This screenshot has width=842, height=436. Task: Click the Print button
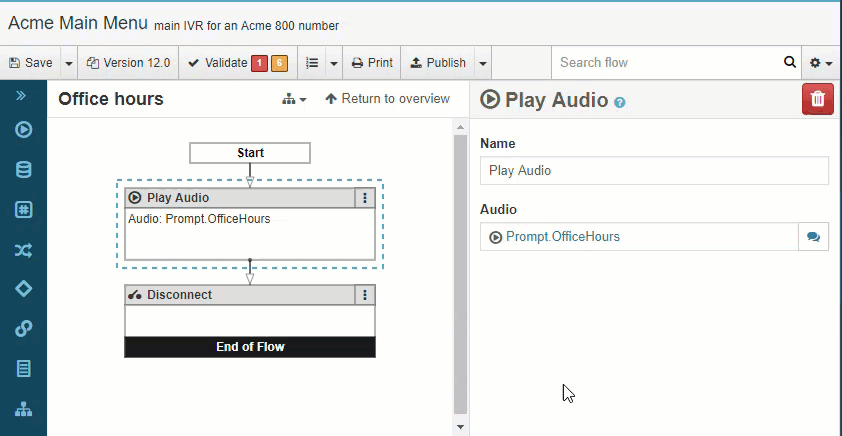pos(372,63)
